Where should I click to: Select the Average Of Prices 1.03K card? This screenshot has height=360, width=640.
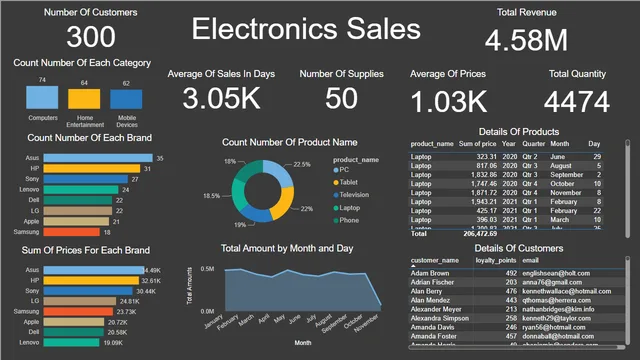click(448, 92)
